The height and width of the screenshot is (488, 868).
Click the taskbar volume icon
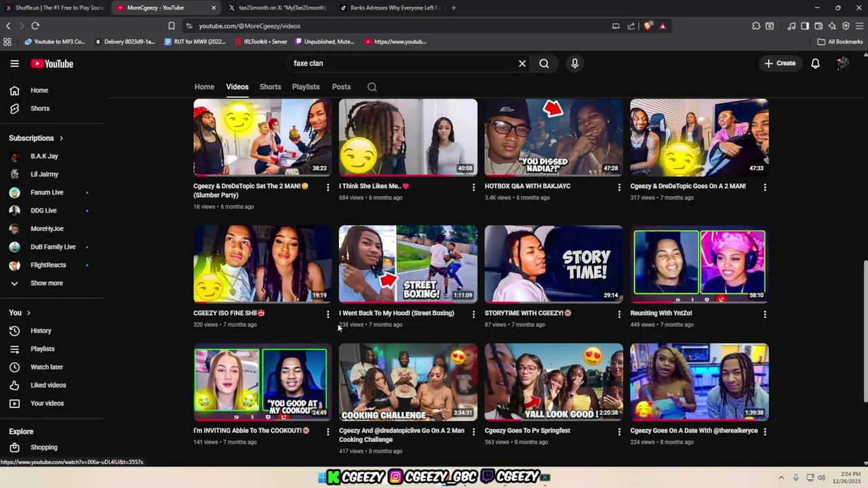(x=822, y=477)
